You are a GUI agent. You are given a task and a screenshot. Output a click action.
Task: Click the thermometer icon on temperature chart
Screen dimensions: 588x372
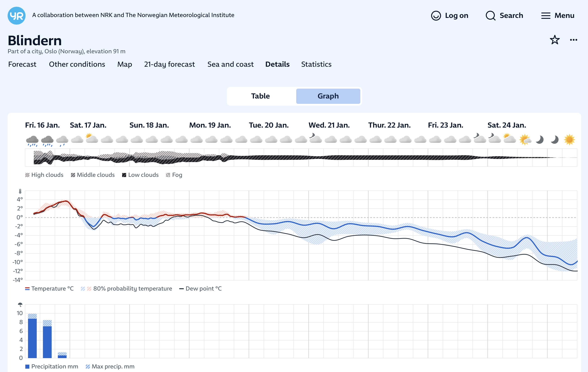coord(20,192)
